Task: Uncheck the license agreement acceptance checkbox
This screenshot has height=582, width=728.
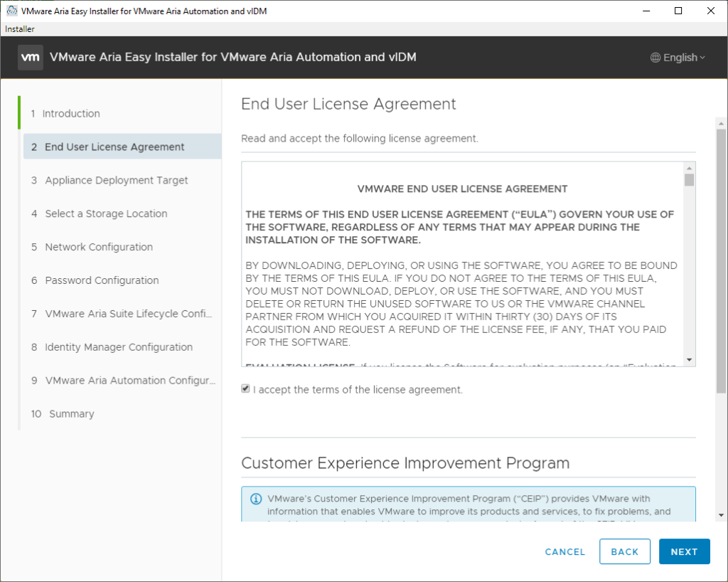Action: 246,389
